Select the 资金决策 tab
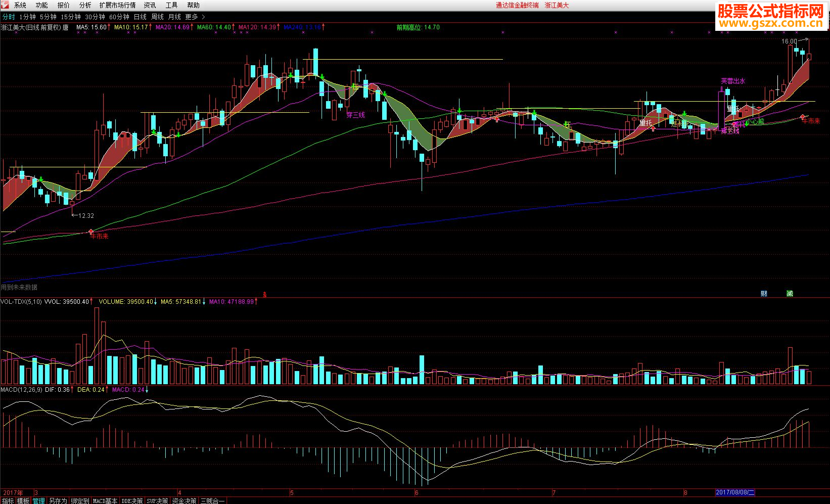830x504 pixels. [x=184, y=500]
